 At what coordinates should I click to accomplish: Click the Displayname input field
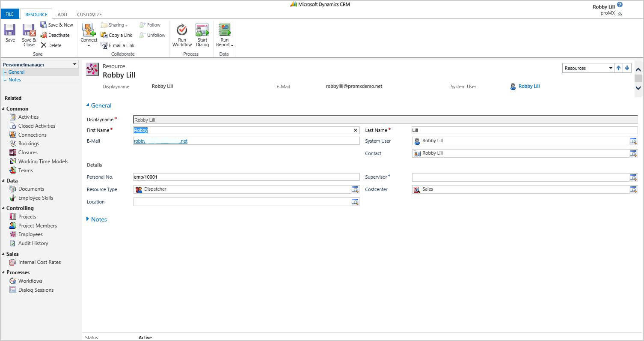click(x=386, y=120)
